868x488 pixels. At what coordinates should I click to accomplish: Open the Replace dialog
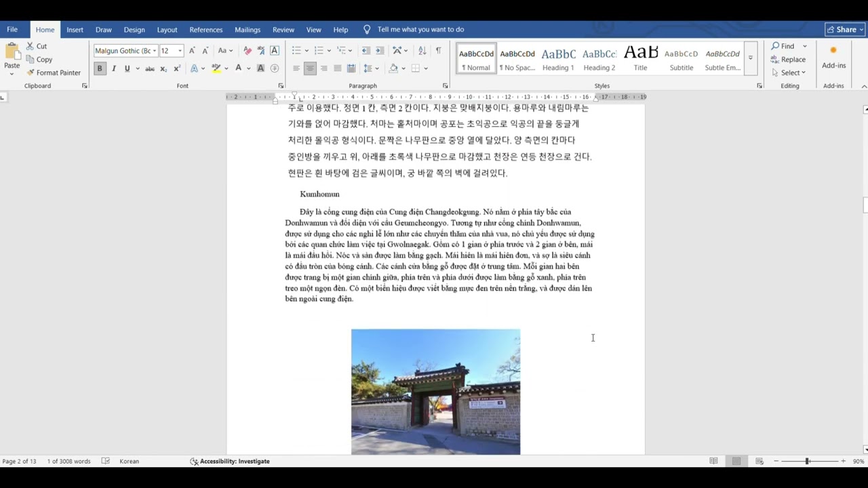coord(789,60)
